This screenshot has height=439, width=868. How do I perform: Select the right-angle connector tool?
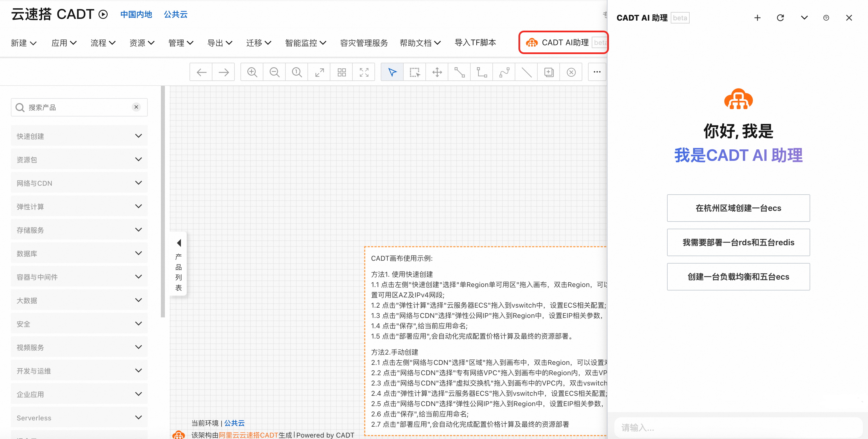[482, 72]
